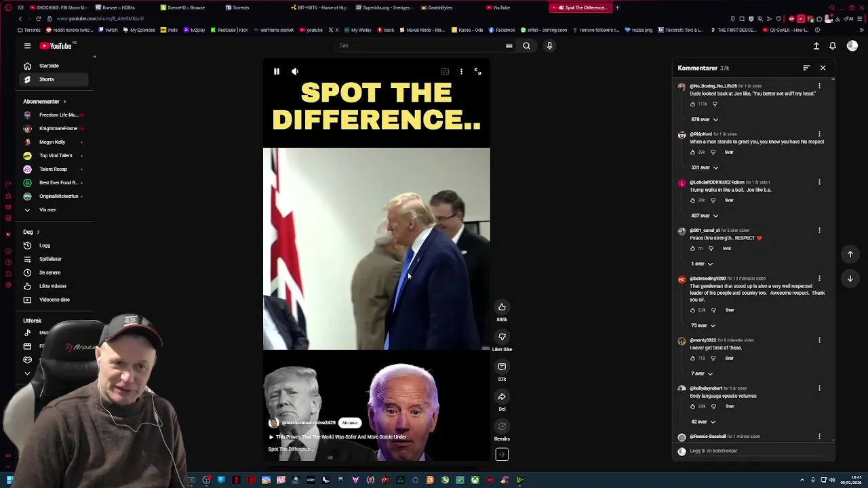Open account avatar menu
This screenshot has width=868, height=488.
point(852,45)
